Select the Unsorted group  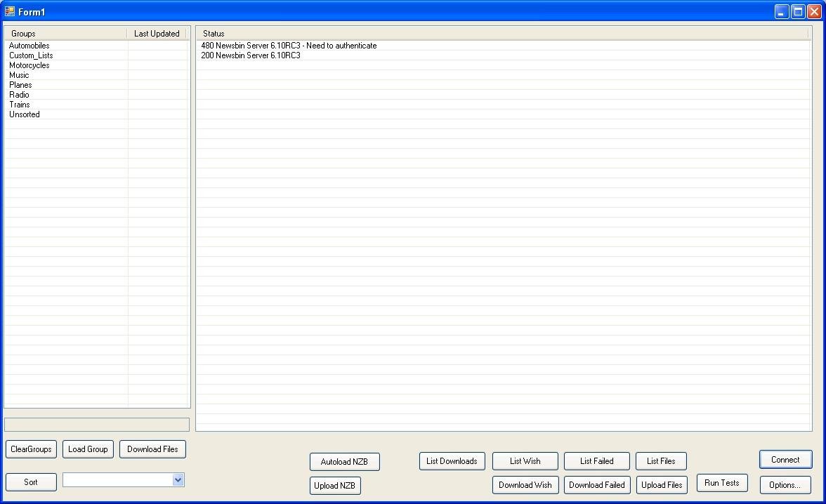click(x=24, y=114)
